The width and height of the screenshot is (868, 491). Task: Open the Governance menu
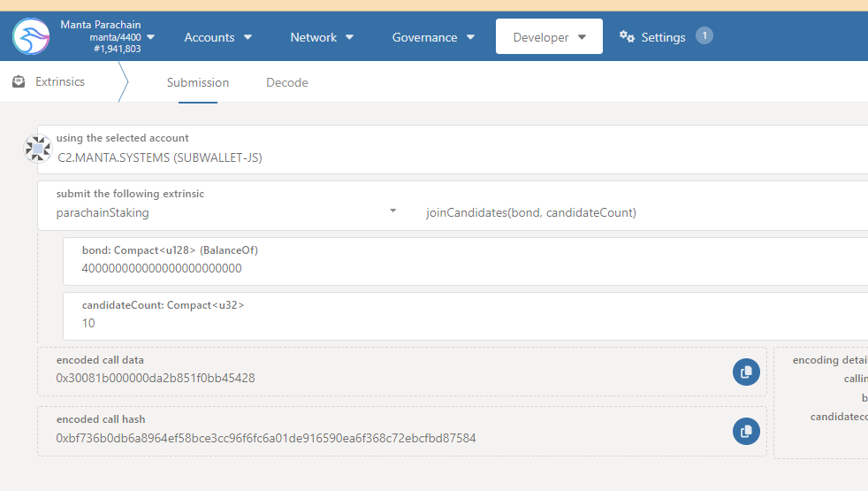pos(433,37)
